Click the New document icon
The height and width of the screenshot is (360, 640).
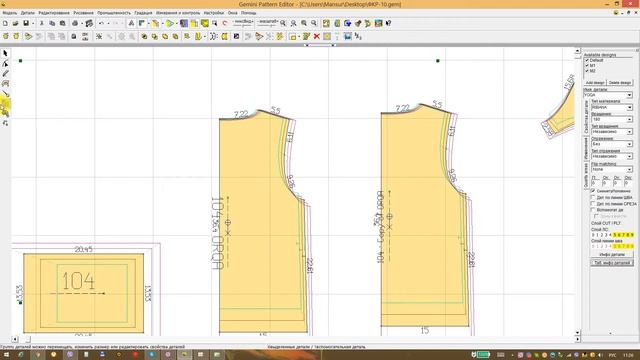[5, 24]
